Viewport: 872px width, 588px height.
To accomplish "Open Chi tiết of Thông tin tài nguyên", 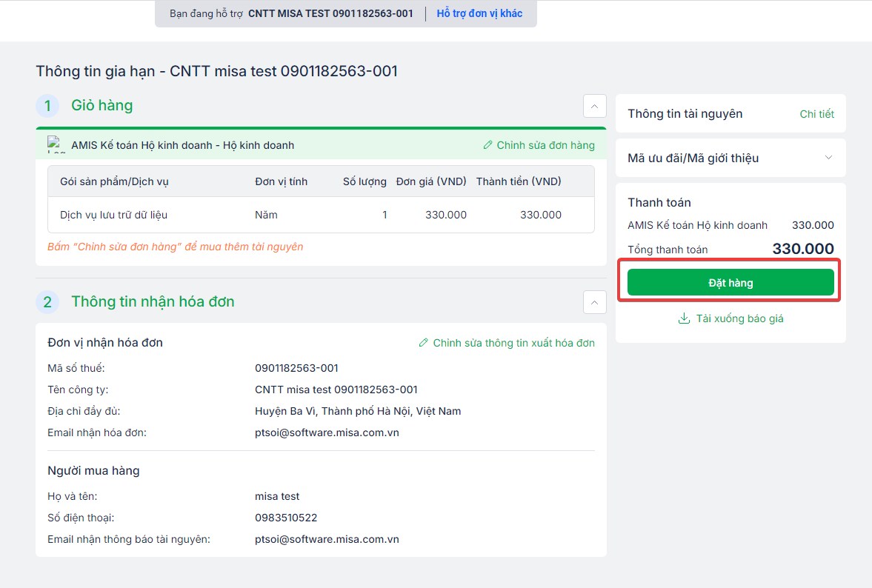I will pyautogui.click(x=817, y=114).
